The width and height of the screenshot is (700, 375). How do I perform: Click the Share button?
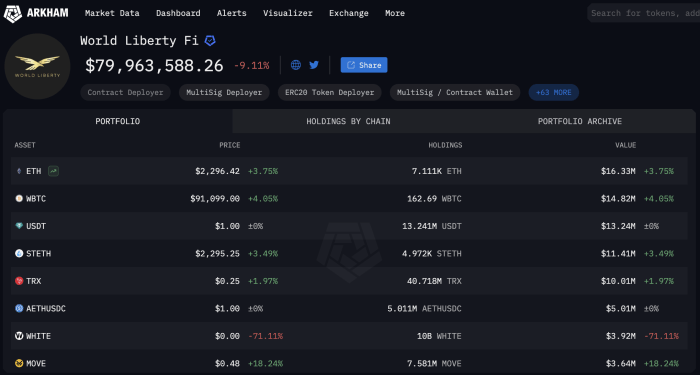pos(364,65)
